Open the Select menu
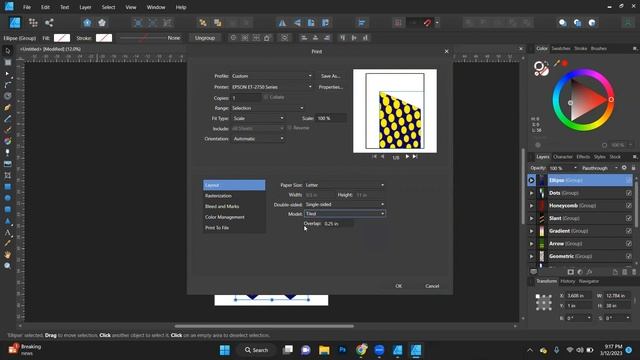 tap(108, 7)
